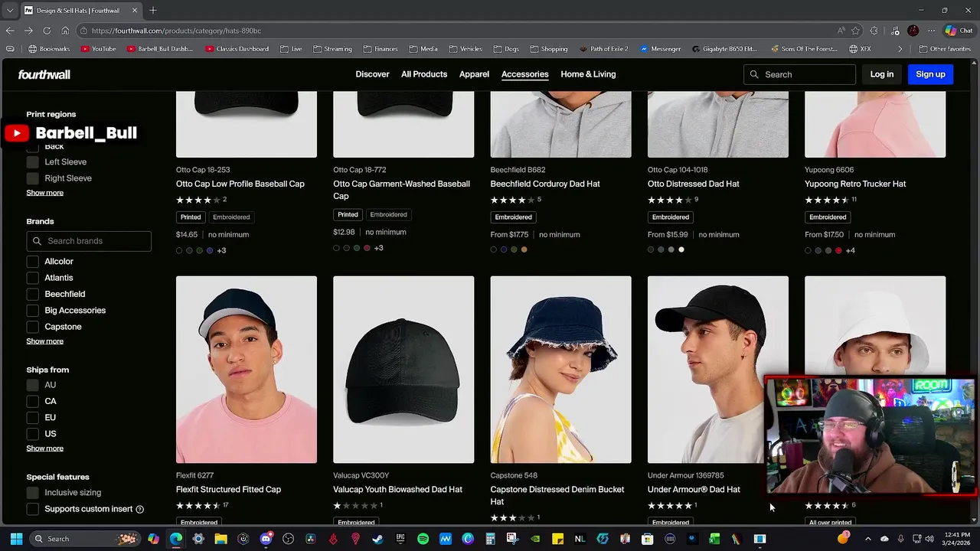Check the Atlantis brand filter
This screenshot has width=980, height=551.
[x=32, y=278]
